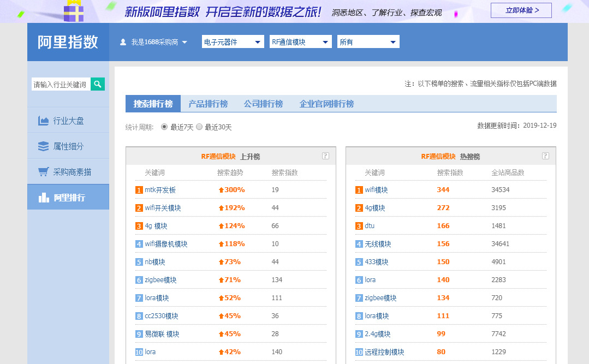The width and height of the screenshot is (589, 364).
Task: Open the cc2530模块 keyword link
Action: coord(162,316)
